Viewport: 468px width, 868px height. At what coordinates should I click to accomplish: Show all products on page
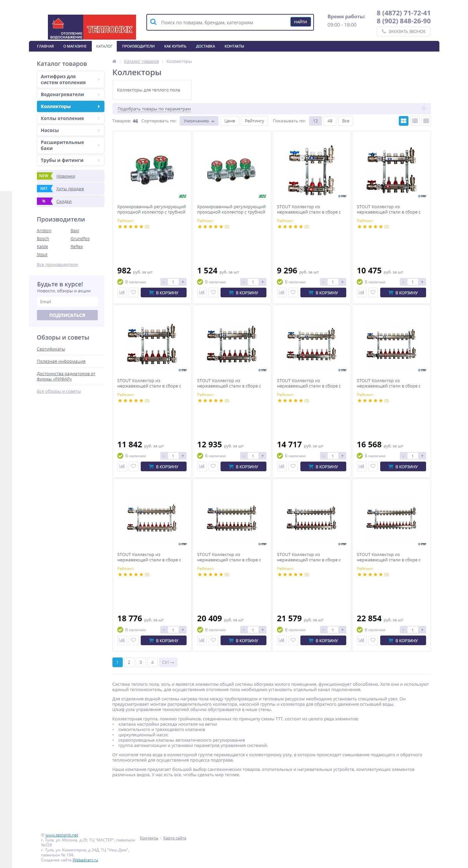pos(345,121)
